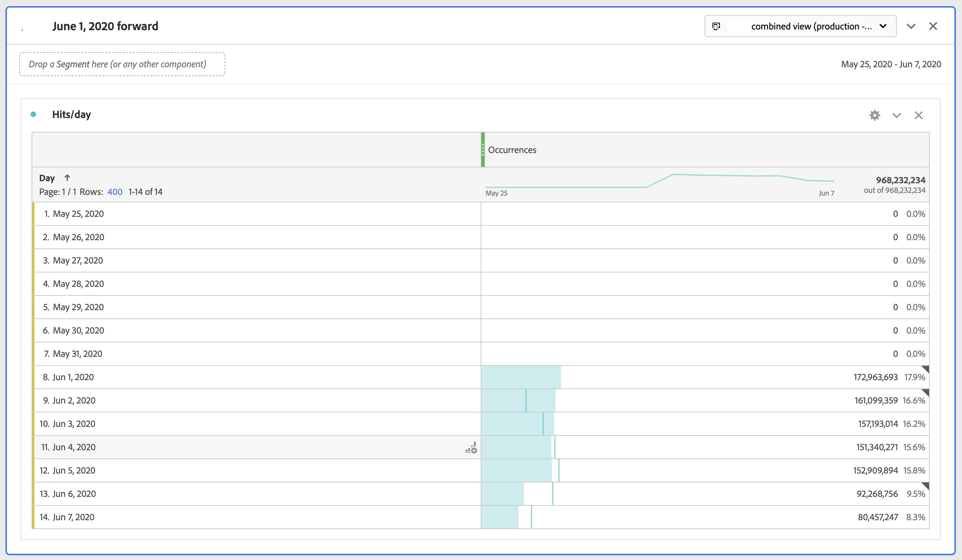Image resolution: width=962 pixels, height=560 pixels.
Task: Collapse the Hits/day visualization chevron
Action: click(x=897, y=115)
